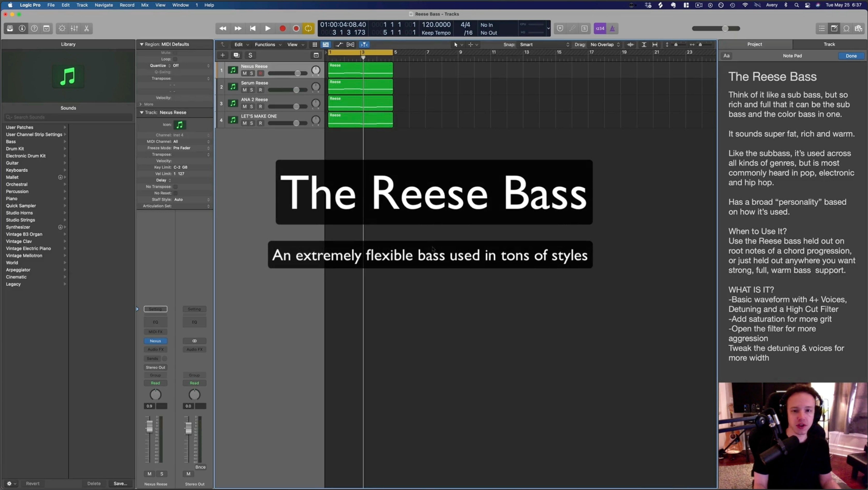Click the Done button in Note Pad
The image size is (868, 490).
tap(851, 56)
